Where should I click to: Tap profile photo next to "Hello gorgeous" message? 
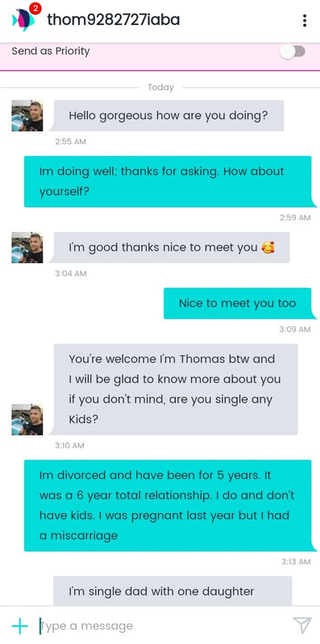coord(27,116)
